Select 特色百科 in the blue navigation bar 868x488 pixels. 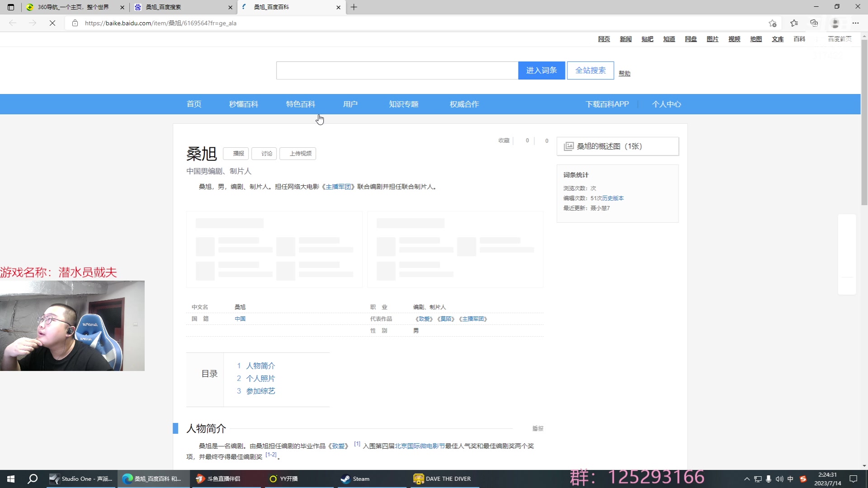pyautogui.click(x=300, y=104)
